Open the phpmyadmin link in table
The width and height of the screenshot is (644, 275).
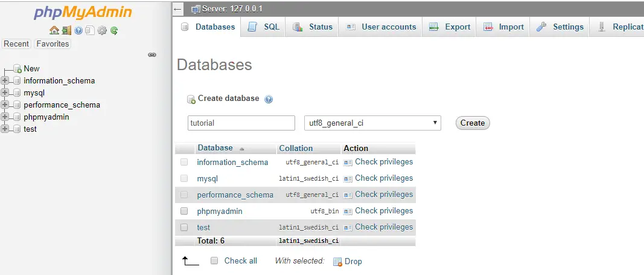(x=220, y=212)
